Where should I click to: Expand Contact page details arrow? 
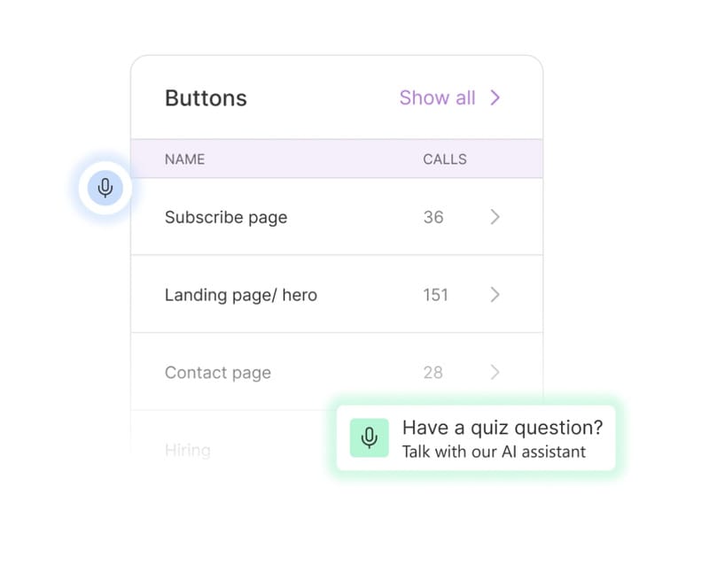495,373
